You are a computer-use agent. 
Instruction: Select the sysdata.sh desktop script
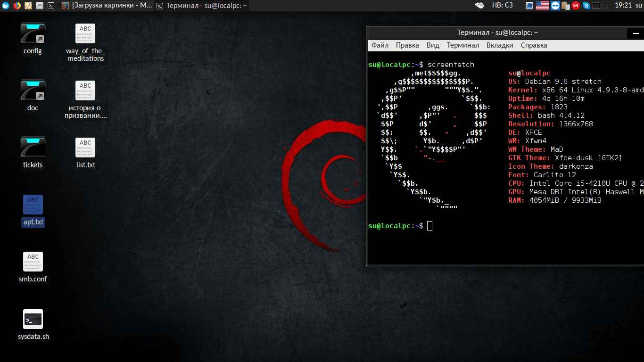click(x=33, y=324)
